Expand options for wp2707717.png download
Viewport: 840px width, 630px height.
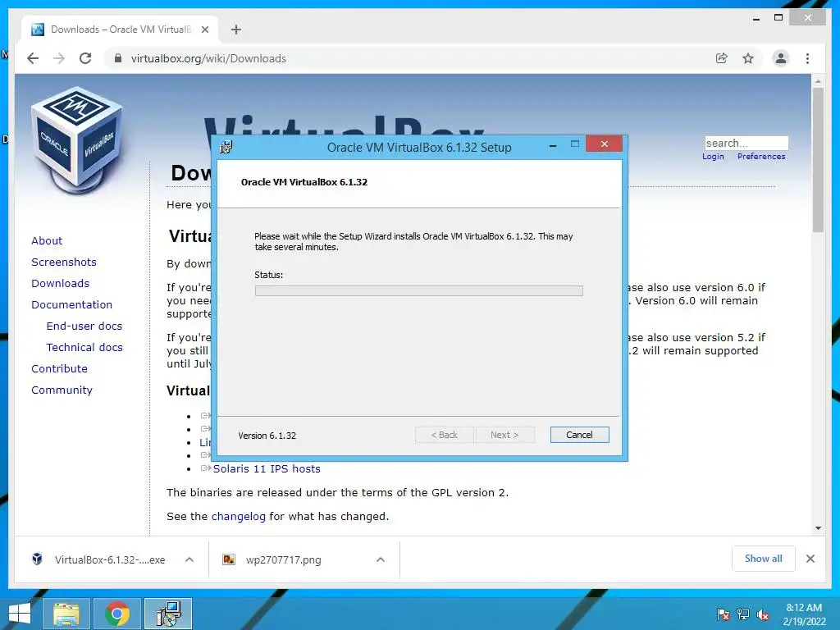point(381,559)
